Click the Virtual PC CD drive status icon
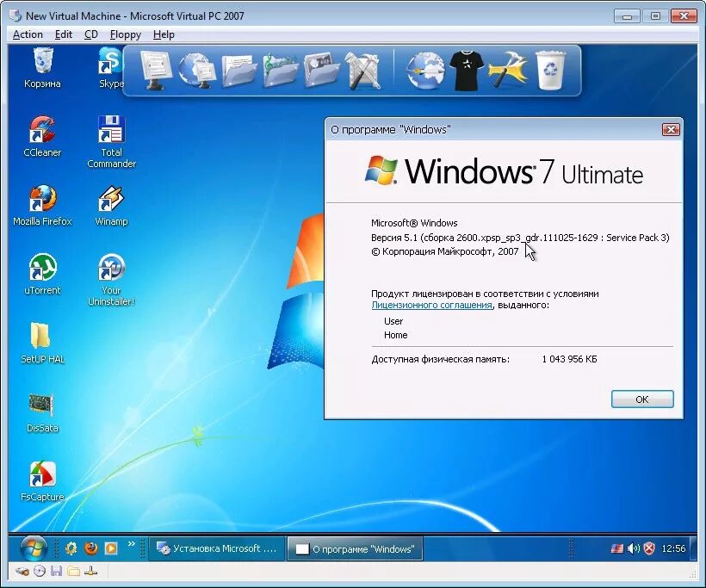 [40, 572]
